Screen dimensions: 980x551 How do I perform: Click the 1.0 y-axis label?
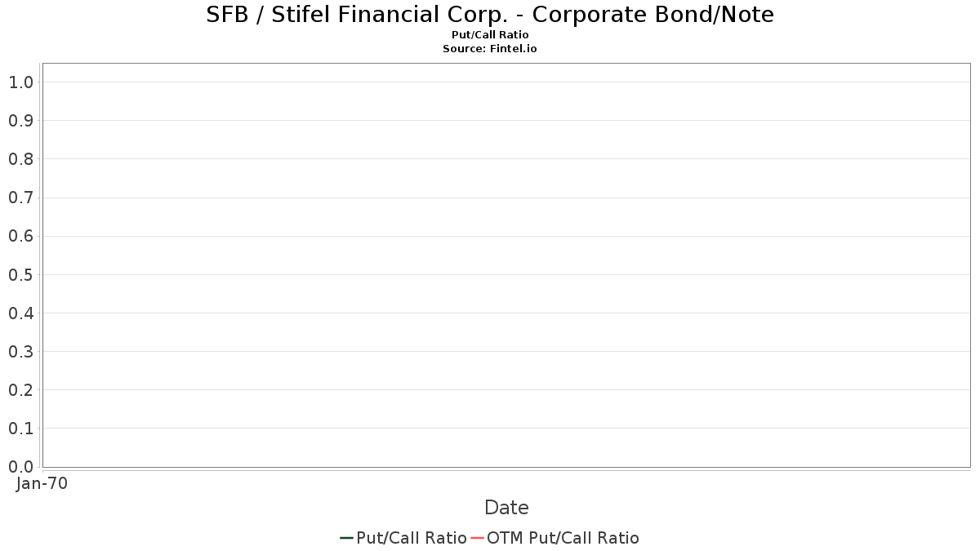click(x=21, y=82)
